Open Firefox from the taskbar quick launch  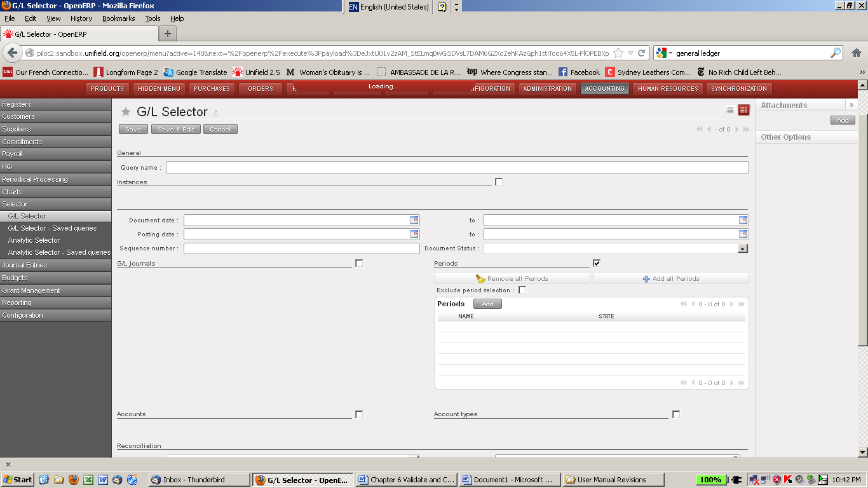(74, 480)
